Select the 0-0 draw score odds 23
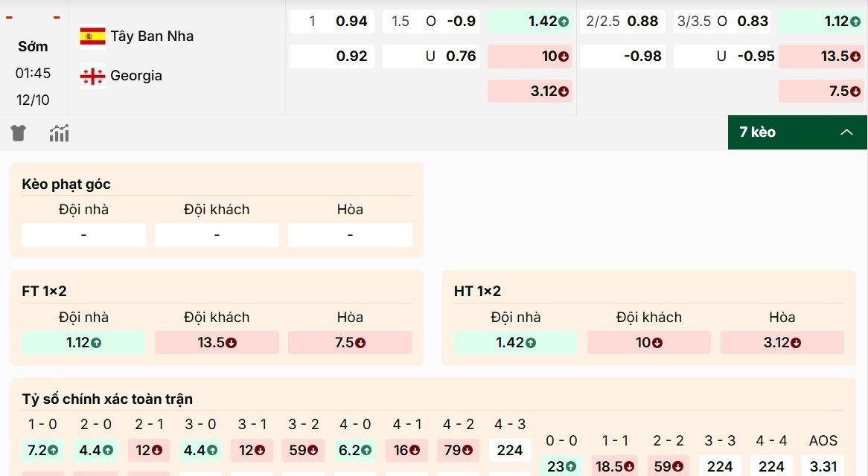The image size is (868, 476). [x=561, y=466]
